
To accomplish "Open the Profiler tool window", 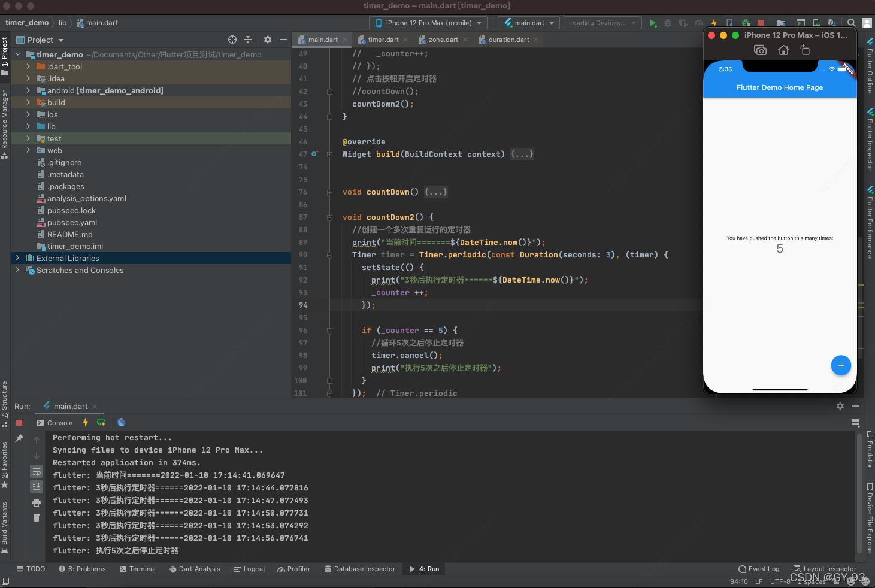I will point(293,569).
